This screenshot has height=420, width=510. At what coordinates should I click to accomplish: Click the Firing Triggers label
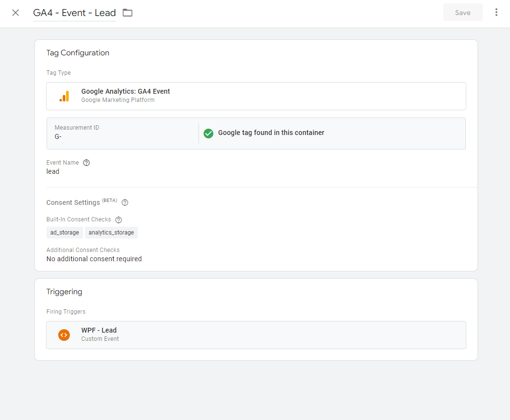[x=66, y=312]
